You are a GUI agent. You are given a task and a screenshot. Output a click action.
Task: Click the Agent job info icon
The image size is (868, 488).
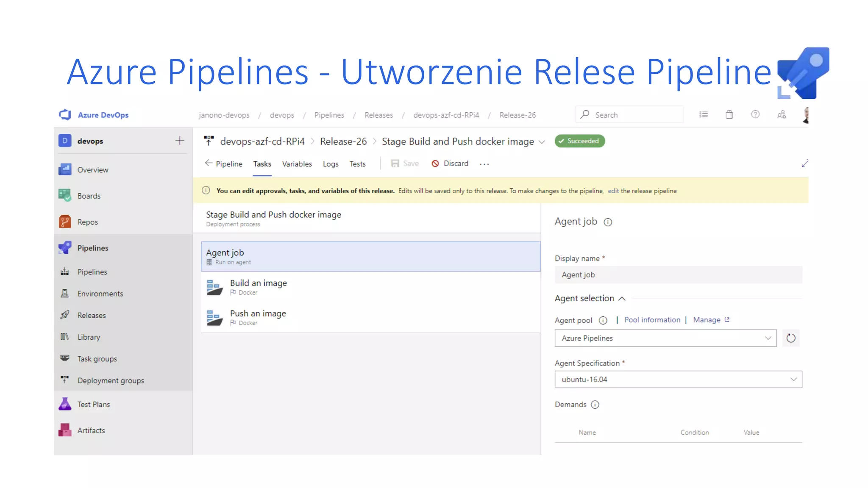pyautogui.click(x=608, y=222)
